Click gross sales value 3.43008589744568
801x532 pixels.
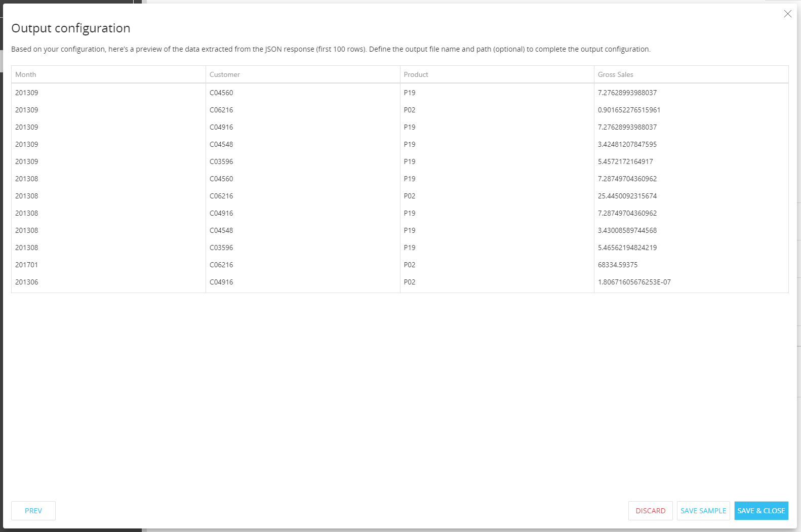pos(627,230)
